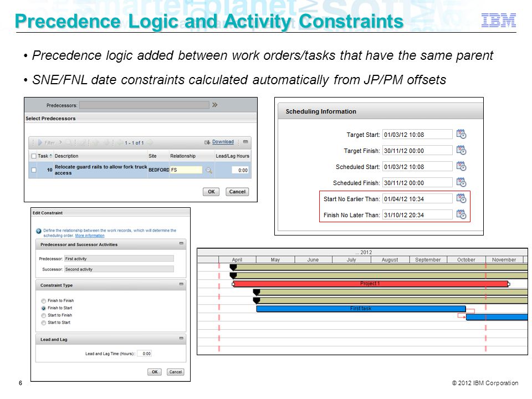Select Finish to Start constraint type

pos(43,308)
